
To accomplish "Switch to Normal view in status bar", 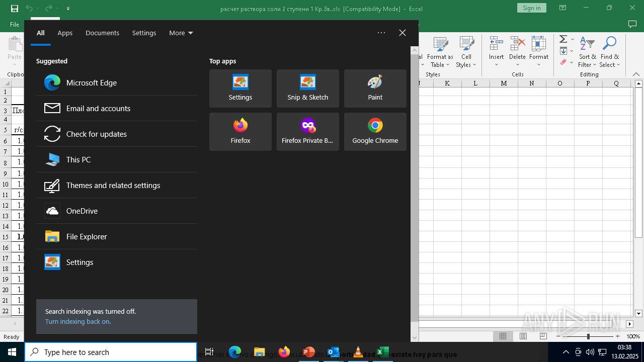I will [x=503, y=336].
